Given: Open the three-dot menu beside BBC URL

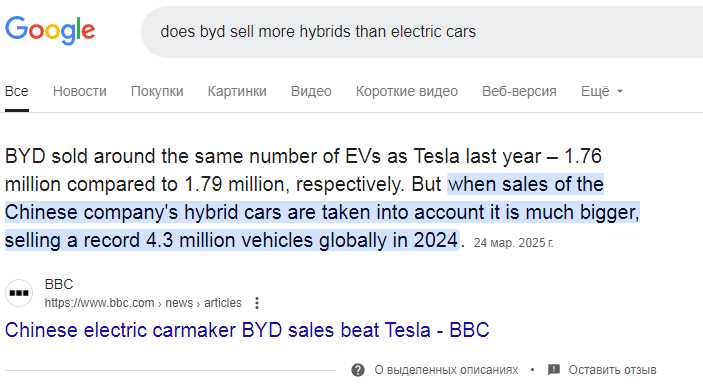Looking at the screenshot, I should tap(257, 303).
